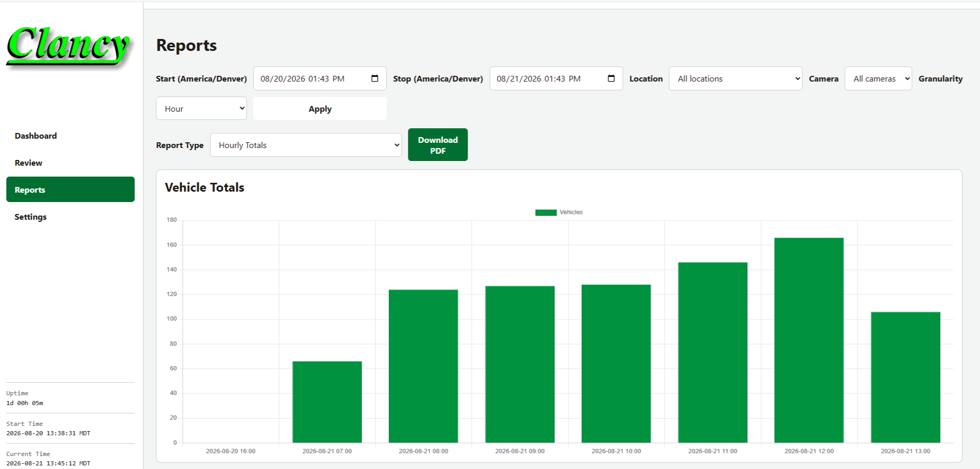The height and width of the screenshot is (469, 980).
Task: Open the Granularity Hour dropdown
Action: click(x=201, y=109)
